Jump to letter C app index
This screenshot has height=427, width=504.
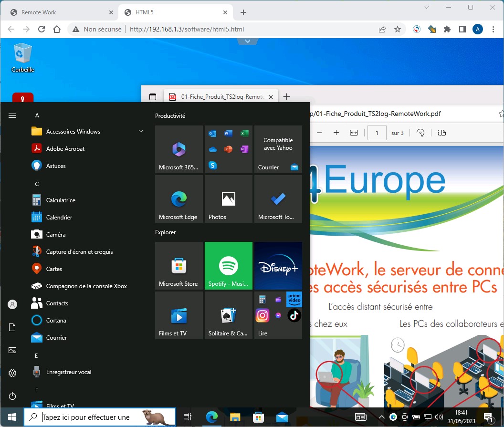(x=37, y=184)
